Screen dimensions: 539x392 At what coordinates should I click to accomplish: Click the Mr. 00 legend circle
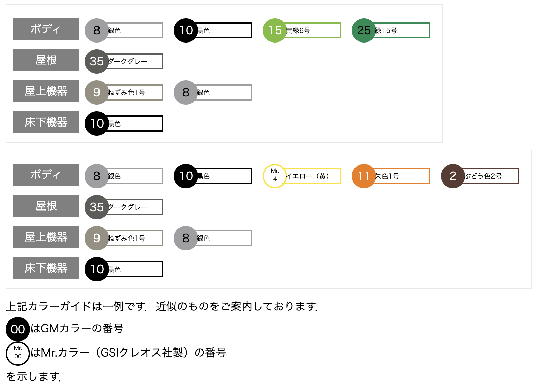pyautogui.click(x=18, y=354)
